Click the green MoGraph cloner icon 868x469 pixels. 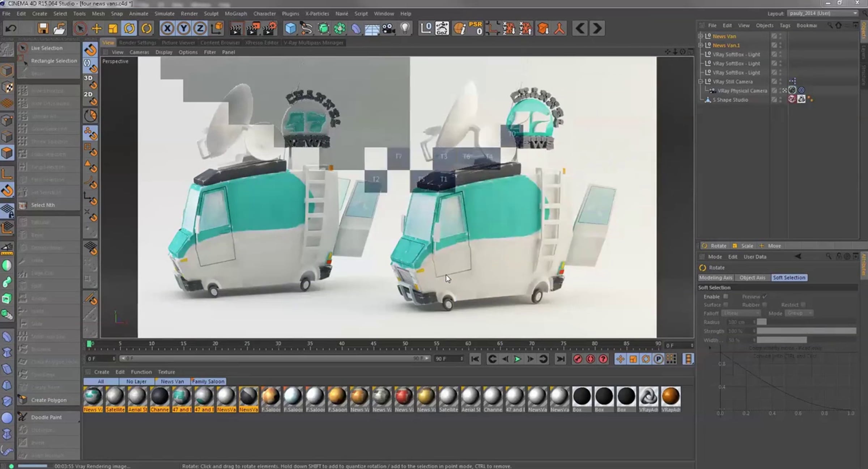340,28
